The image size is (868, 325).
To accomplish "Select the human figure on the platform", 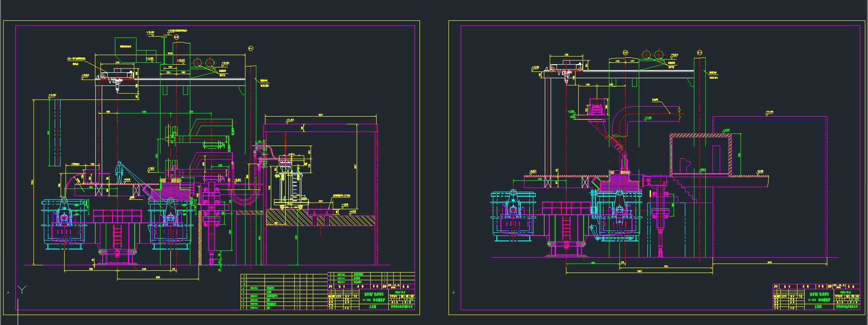I will pyautogui.click(x=119, y=172).
